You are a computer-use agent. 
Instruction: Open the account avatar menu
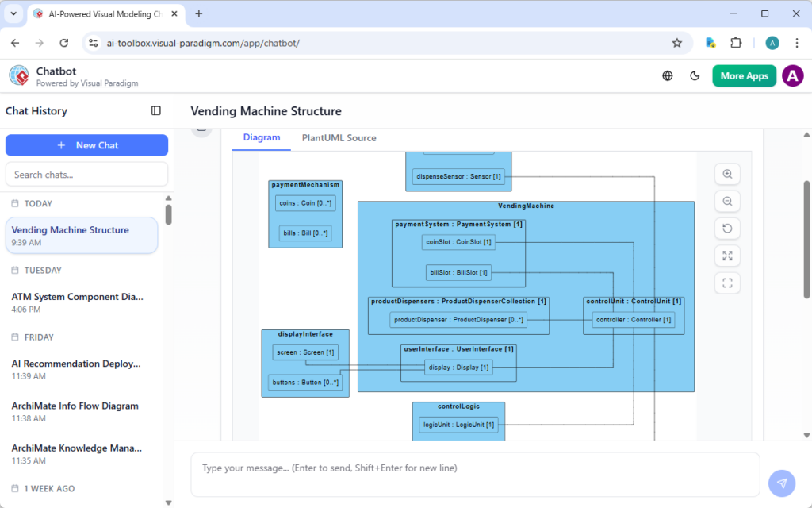click(x=792, y=75)
